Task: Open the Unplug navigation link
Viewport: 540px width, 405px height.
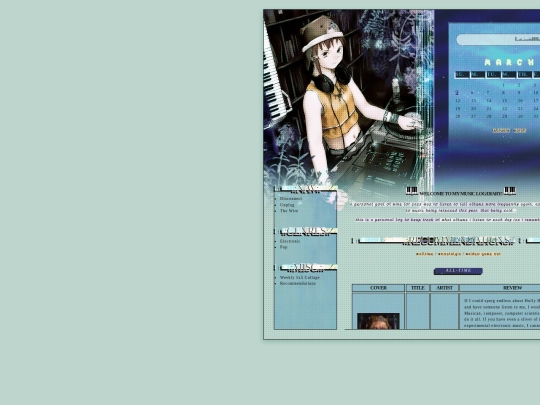Action: click(x=287, y=205)
